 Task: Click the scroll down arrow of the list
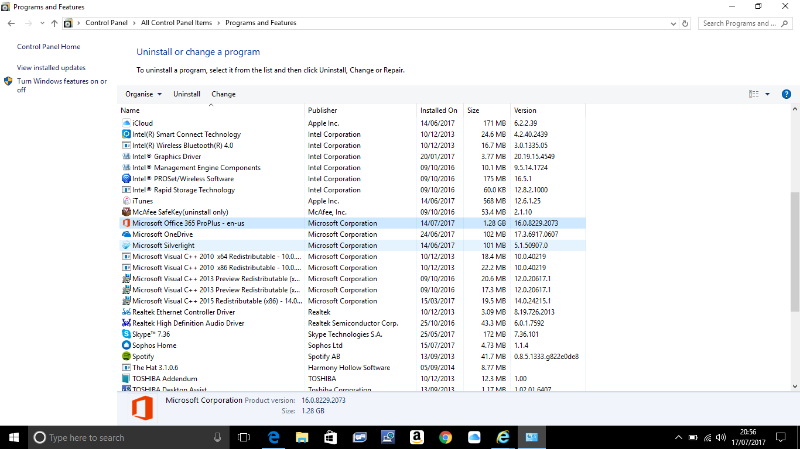(795, 386)
